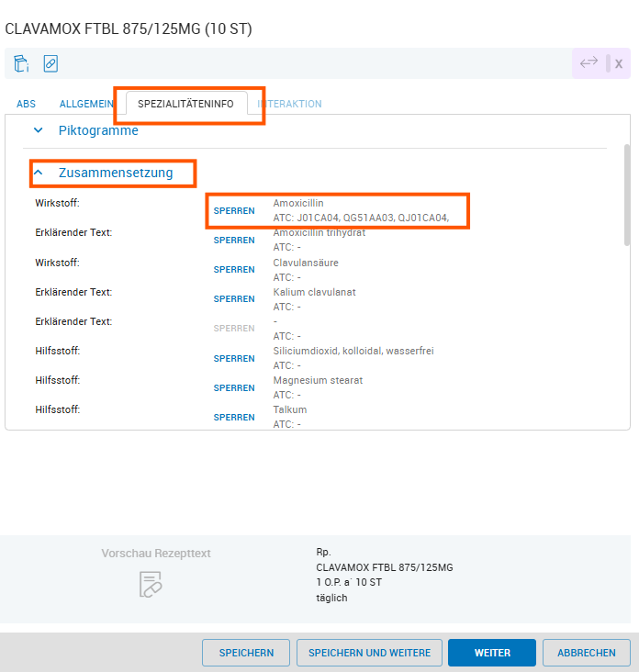The height and width of the screenshot is (672, 639).
Task: Click the 1 O.P. a` 10 ST text
Action: (x=349, y=582)
